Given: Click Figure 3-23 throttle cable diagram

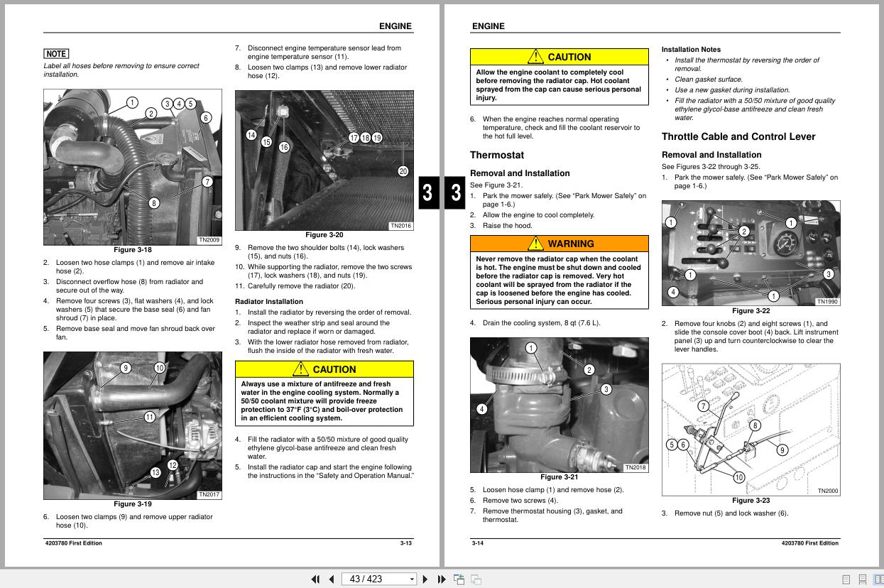Looking at the screenshot, I should pos(751,430).
